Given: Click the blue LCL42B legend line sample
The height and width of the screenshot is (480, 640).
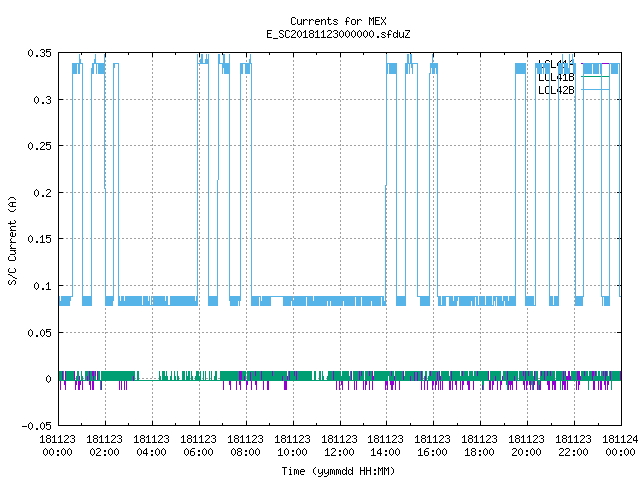Looking at the screenshot, I should pos(595,90).
